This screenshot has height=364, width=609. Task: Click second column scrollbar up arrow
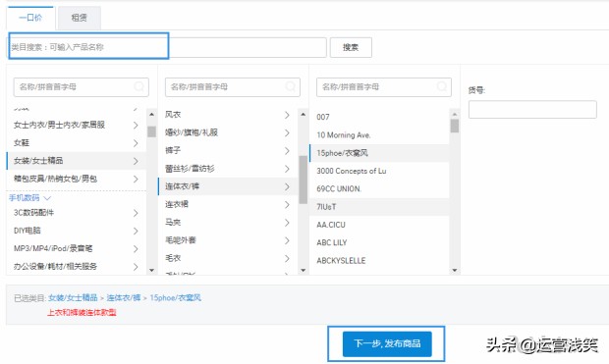(303, 114)
